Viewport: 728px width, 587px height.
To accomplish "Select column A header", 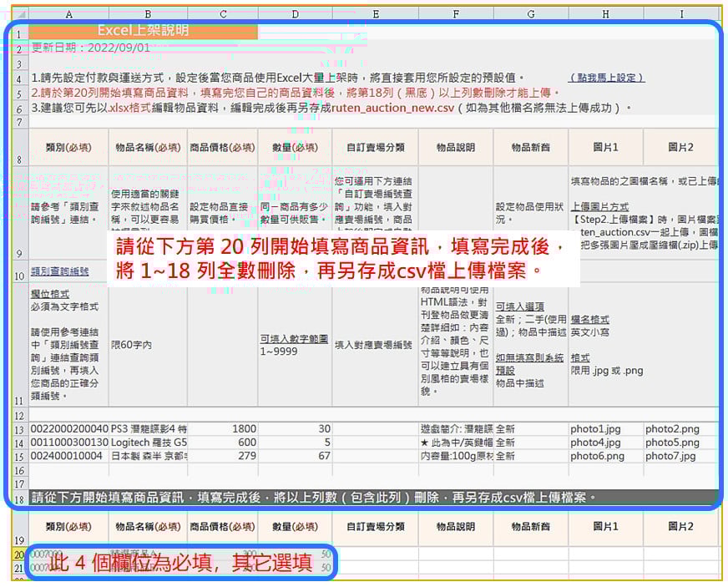I will pos(68,14).
